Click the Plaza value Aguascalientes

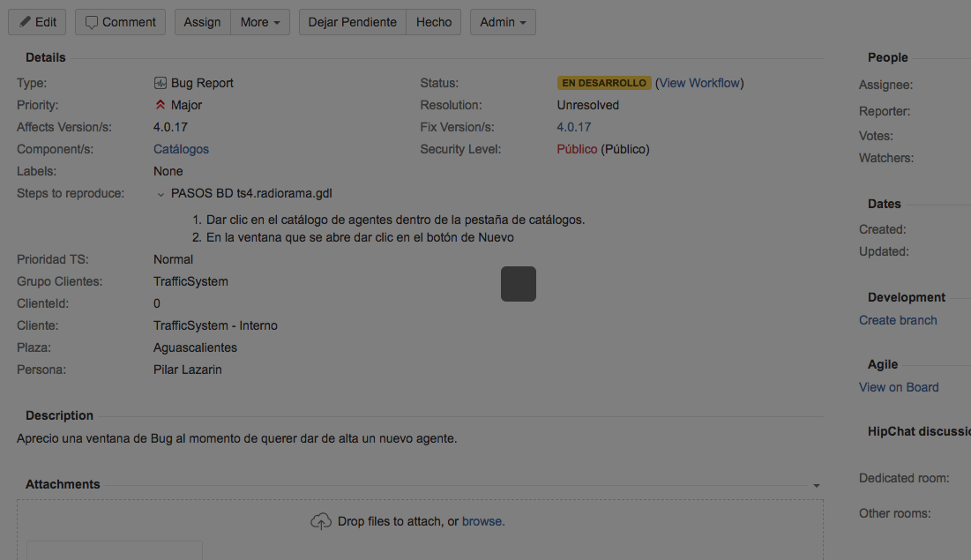point(195,348)
